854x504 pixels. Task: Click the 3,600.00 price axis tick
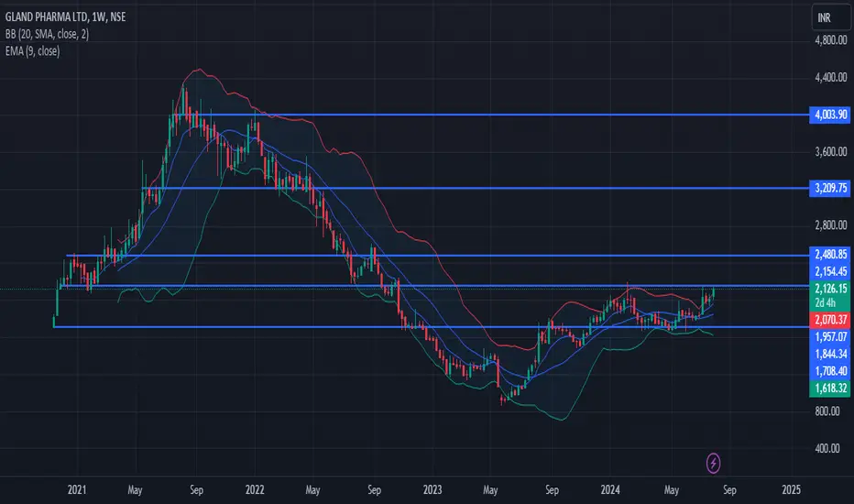click(830, 151)
